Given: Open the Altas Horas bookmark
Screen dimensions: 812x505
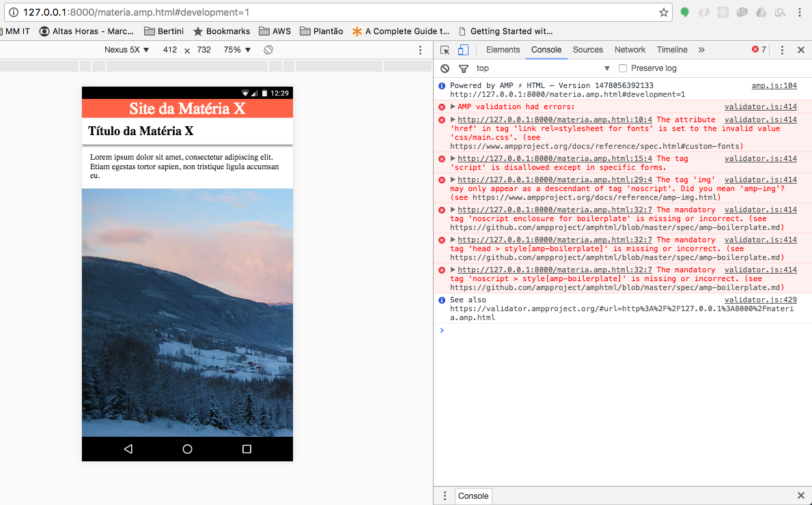Looking at the screenshot, I should point(87,31).
